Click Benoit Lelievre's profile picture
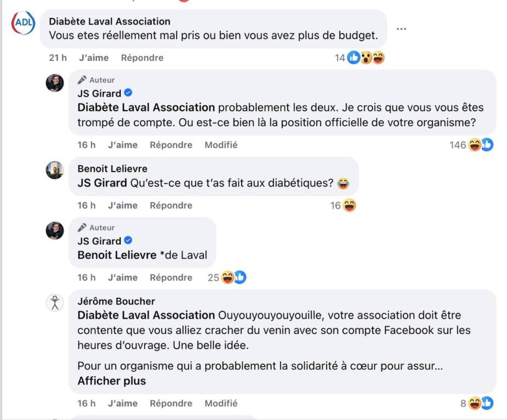The width and height of the screenshot is (507, 420). click(55, 170)
